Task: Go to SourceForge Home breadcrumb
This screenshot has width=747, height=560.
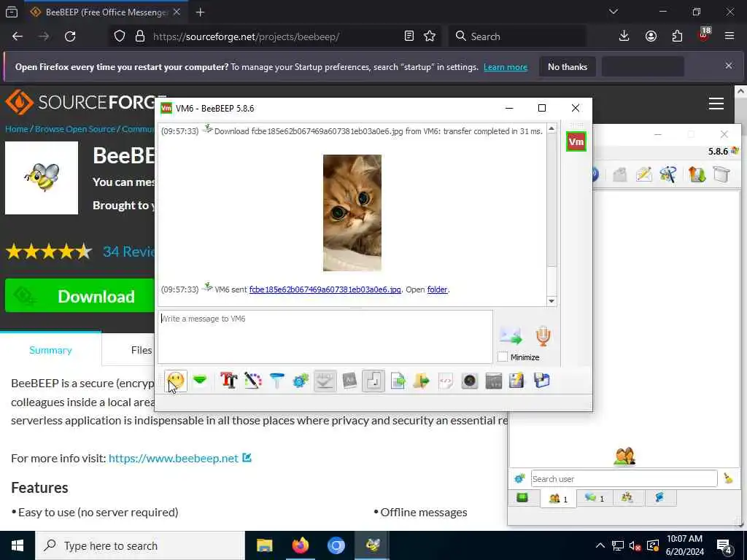Action: [16, 129]
